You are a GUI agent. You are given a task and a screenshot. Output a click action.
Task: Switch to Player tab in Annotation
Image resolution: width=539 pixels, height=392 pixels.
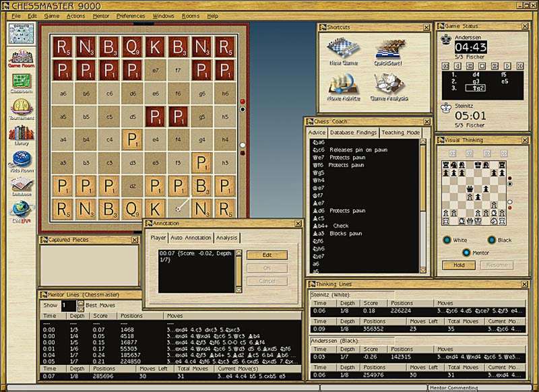tap(158, 237)
